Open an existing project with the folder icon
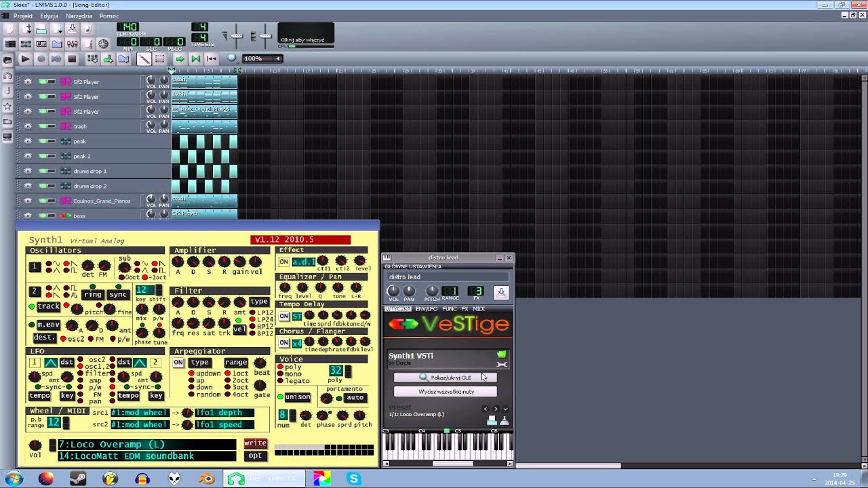Viewport: 868px width, 488px height. tap(41, 29)
